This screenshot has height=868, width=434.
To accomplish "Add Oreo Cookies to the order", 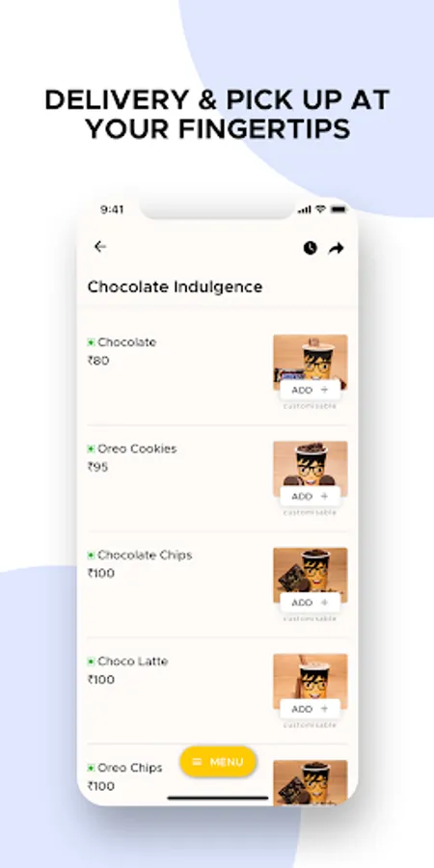I will 310,496.
